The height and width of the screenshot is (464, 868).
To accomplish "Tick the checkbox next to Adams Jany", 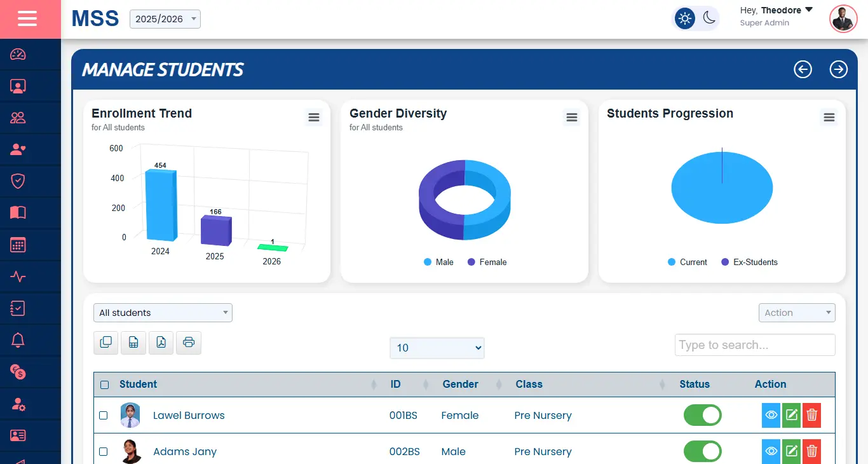I will click(104, 451).
